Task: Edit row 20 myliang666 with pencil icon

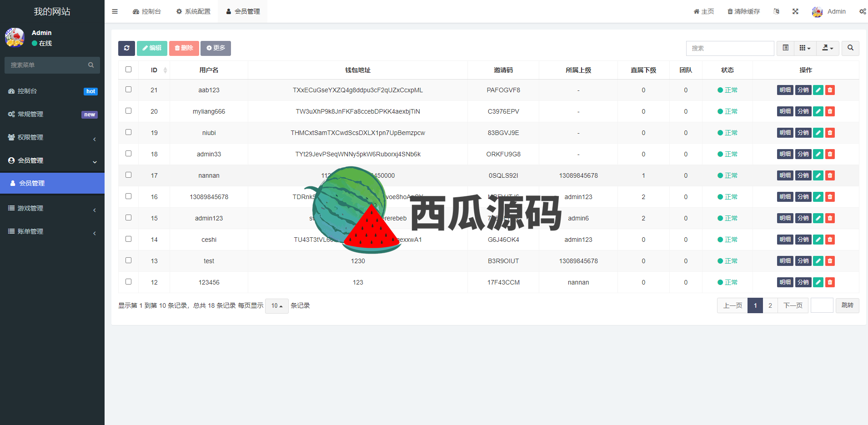Action: click(x=818, y=111)
